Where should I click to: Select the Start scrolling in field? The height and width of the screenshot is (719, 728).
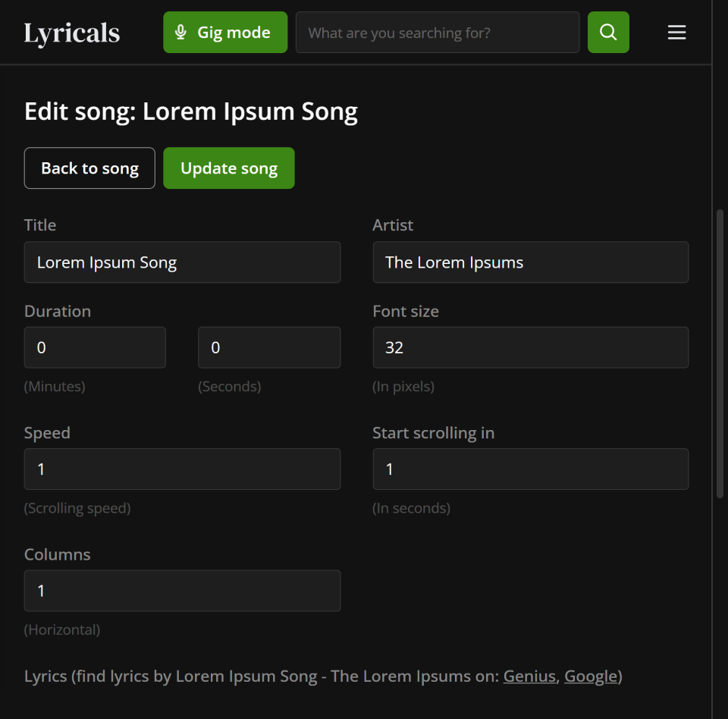530,469
